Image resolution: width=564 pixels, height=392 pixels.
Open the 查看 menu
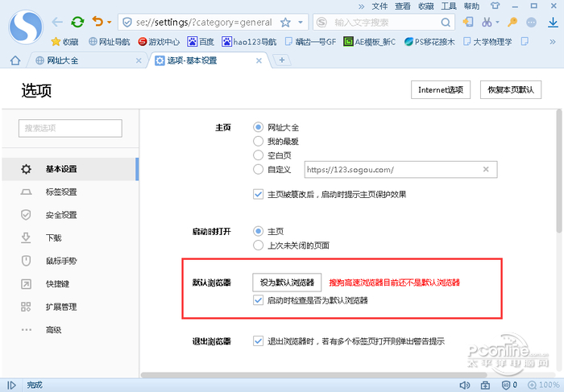tap(403, 6)
